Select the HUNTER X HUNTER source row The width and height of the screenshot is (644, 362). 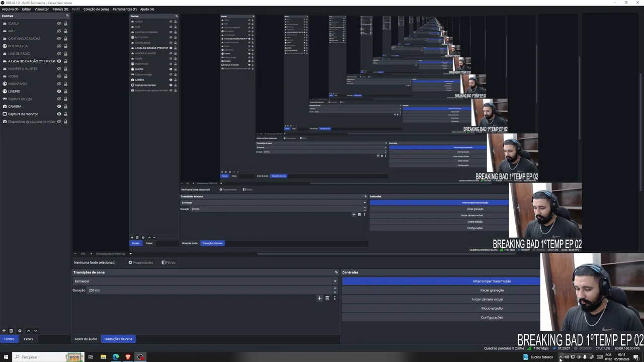point(35,69)
